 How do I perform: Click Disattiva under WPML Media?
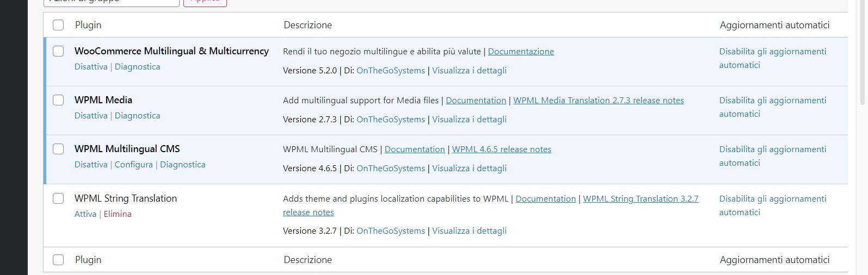(91, 115)
